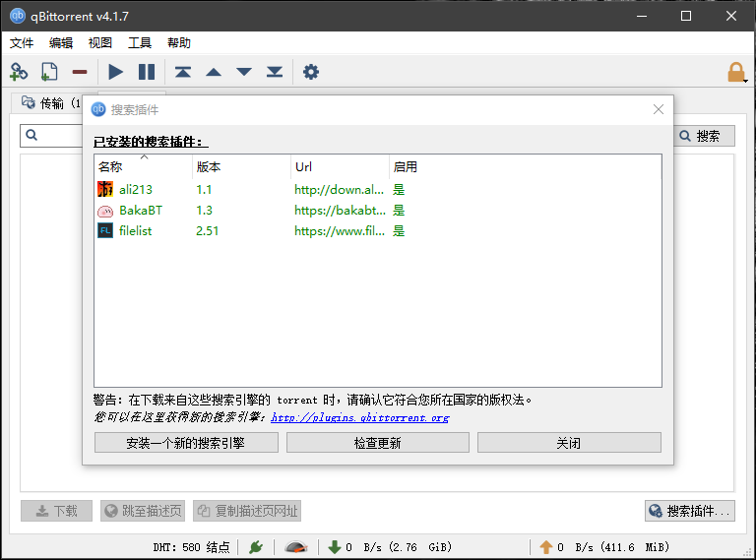Viewport: 756px width, 560px height.
Task: Close the 搜索插件 dialog with X
Action: (x=659, y=109)
